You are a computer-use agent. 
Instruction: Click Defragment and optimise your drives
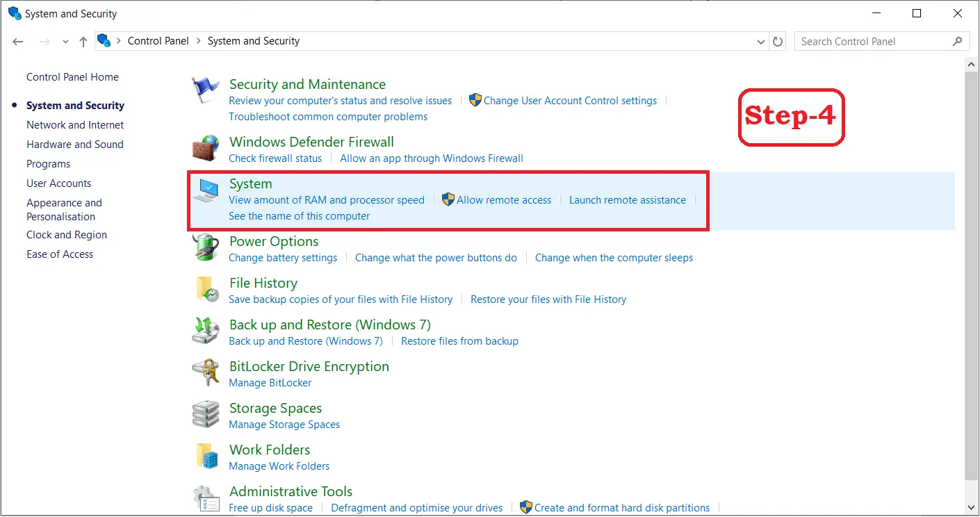click(417, 508)
